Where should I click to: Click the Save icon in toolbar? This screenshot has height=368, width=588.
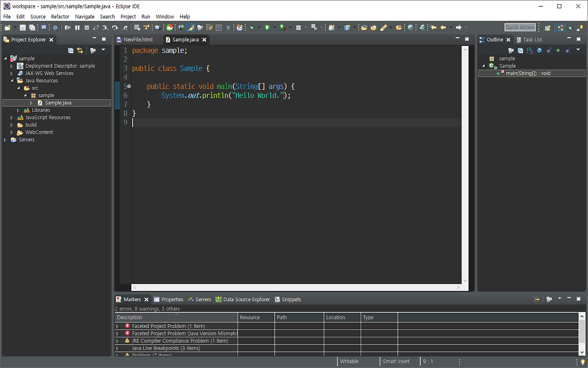(x=23, y=28)
